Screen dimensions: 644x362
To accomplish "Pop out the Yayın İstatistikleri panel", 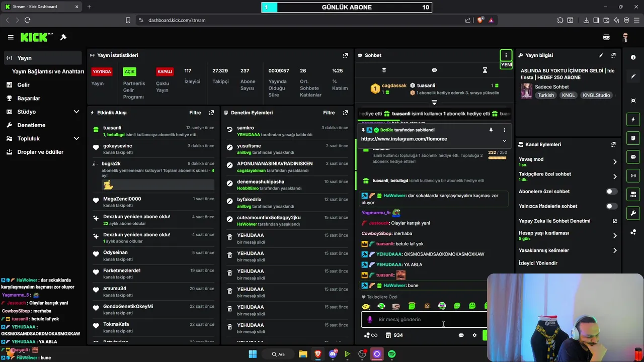I will pos(345,55).
